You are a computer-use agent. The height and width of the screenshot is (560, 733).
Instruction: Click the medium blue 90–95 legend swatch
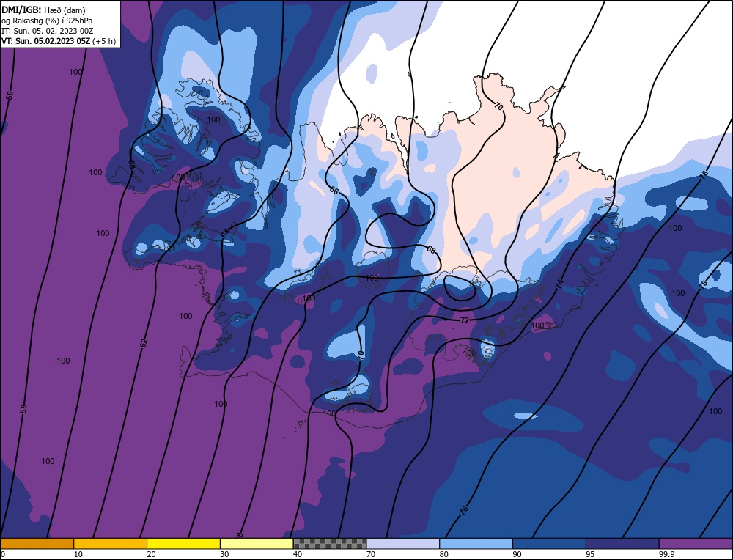(549, 543)
